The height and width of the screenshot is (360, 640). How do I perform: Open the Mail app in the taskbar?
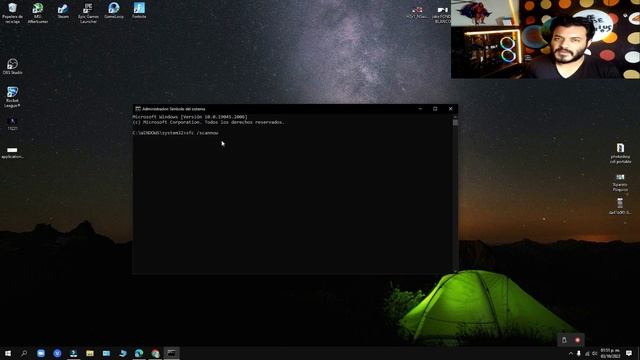point(106,353)
